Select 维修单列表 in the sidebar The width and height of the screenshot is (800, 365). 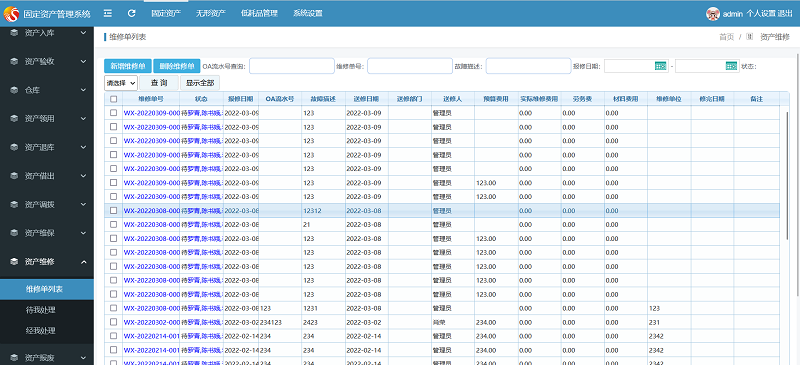click(x=47, y=289)
